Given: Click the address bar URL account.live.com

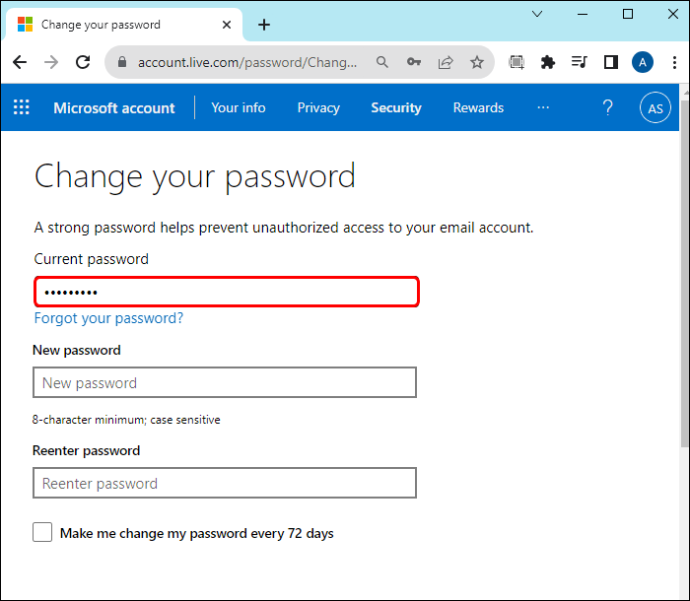Looking at the screenshot, I should click(247, 62).
